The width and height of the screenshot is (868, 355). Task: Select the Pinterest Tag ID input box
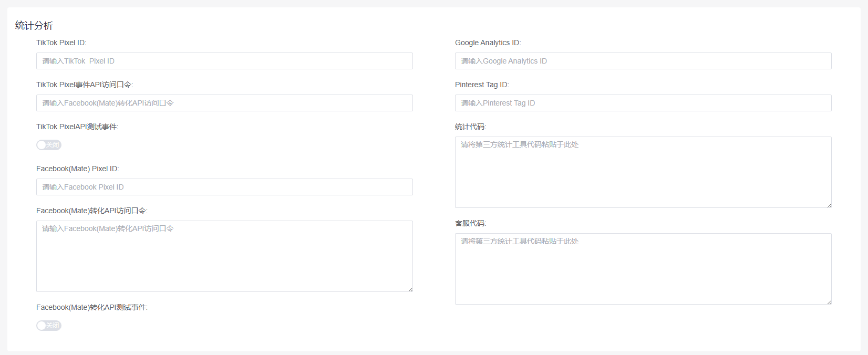click(x=643, y=103)
